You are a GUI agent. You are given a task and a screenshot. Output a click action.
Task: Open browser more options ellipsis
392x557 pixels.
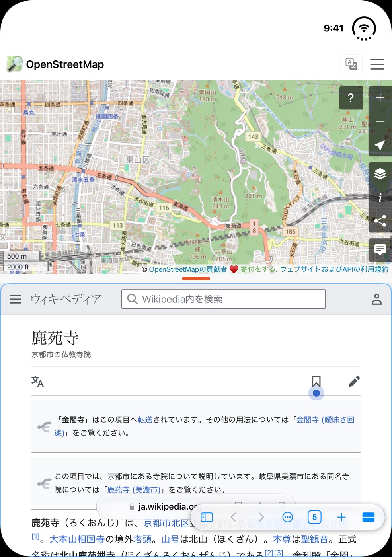pos(287,517)
